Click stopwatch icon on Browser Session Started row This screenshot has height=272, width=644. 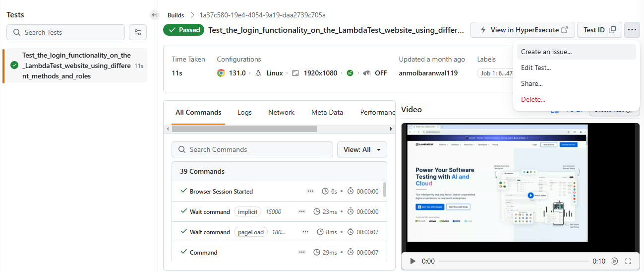coord(351,191)
